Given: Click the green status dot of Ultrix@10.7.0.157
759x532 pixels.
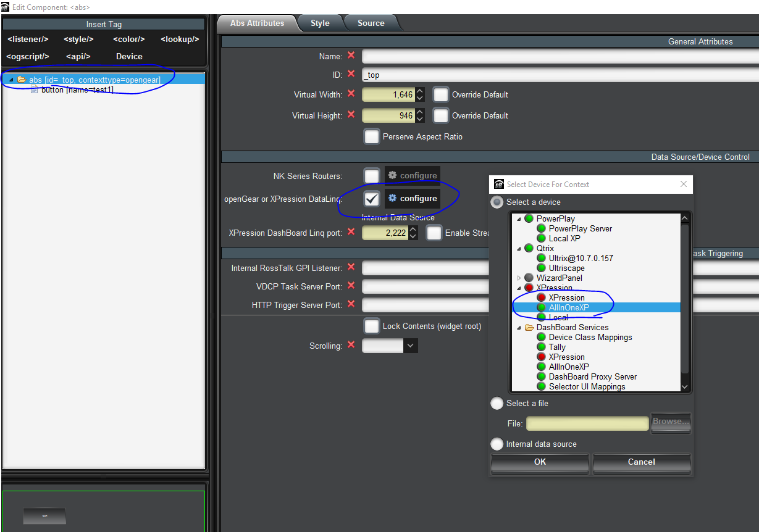Looking at the screenshot, I should (541, 258).
